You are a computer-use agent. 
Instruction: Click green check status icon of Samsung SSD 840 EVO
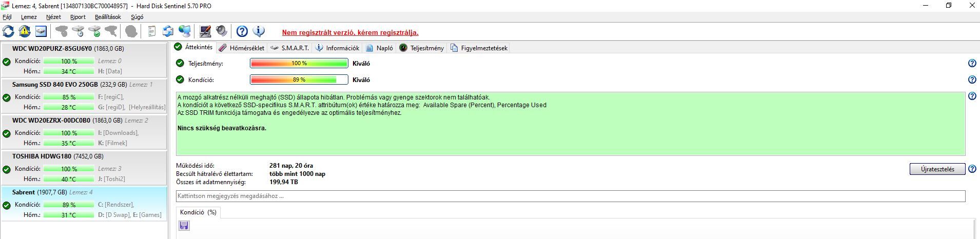(6, 97)
